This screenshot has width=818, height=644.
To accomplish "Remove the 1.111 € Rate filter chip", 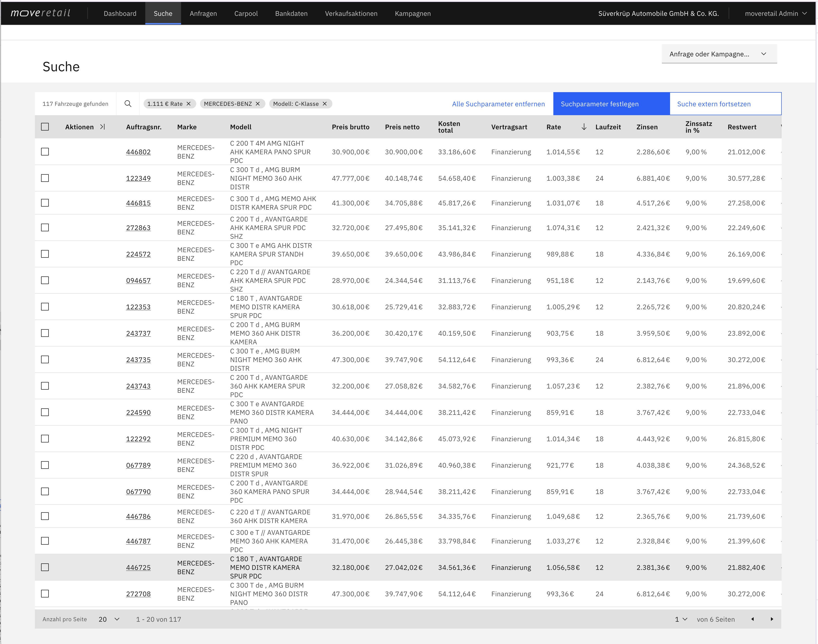I will 189,104.
